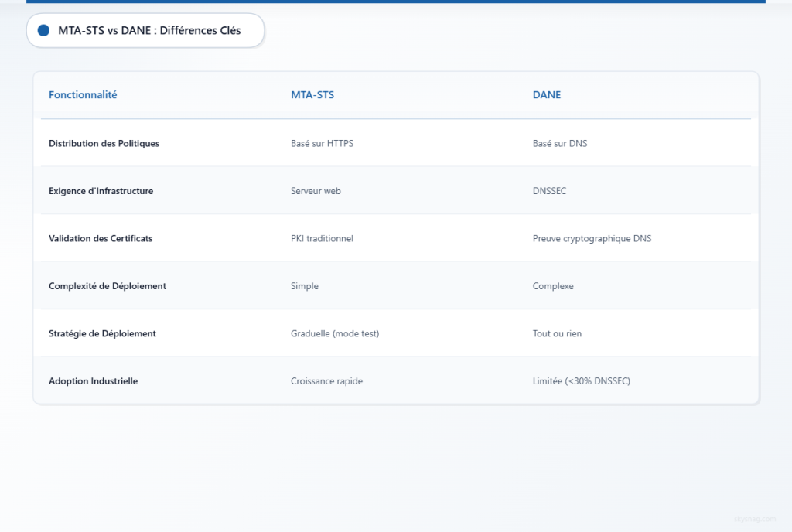Image resolution: width=792 pixels, height=532 pixels.
Task: Click the 'Graduelle (mode test)' cell
Action: [x=335, y=333]
